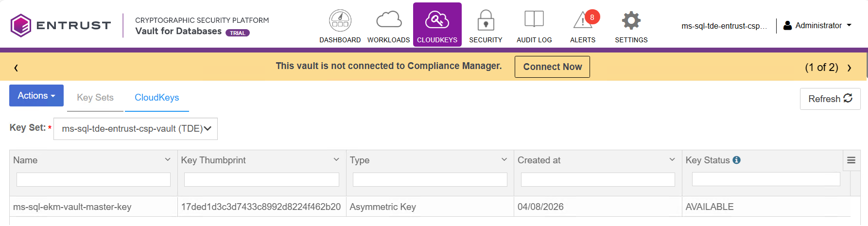Click the Created at filter input
The image size is (868, 226).
pyautogui.click(x=598, y=179)
